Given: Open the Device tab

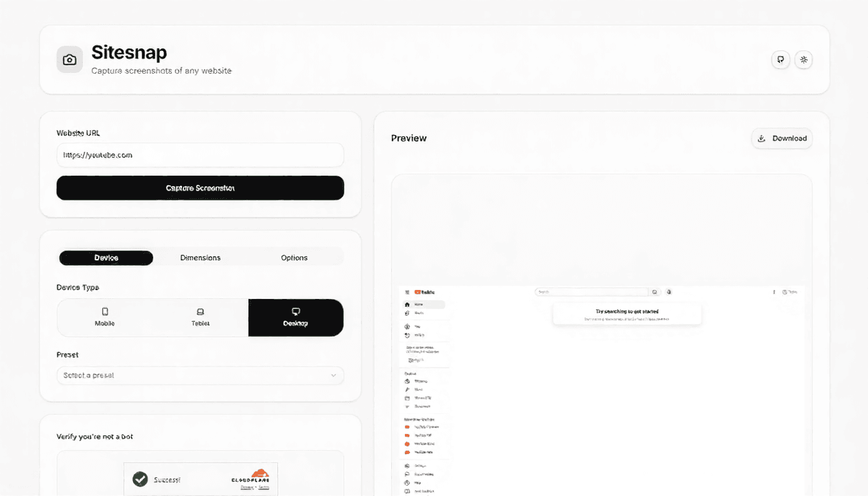Looking at the screenshot, I should (x=106, y=258).
